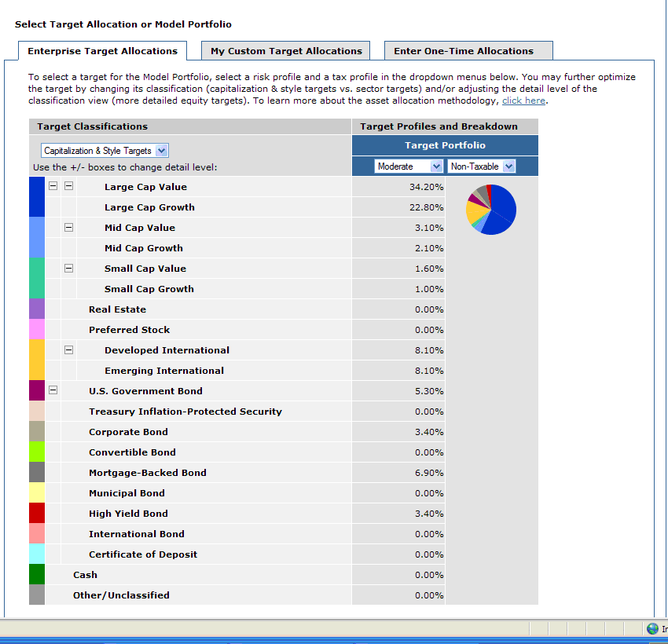The height and width of the screenshot is (644, 668).
Task: Collapse the Developed International group
Action: [68, 350]
